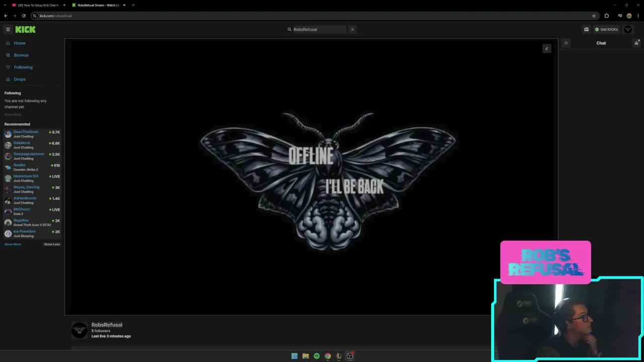Open File Explorer from the taskbar
Viewport: 644px width, 362px height.
pos(305,356)
